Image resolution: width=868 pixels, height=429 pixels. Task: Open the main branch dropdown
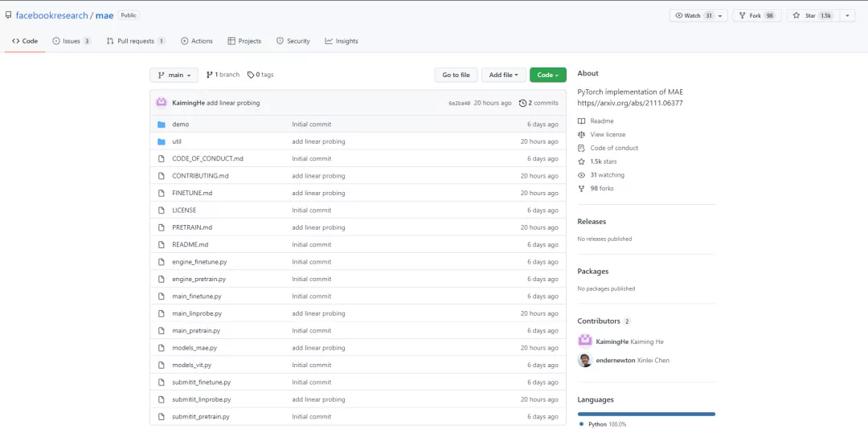pyautogui.click(x=174, y=75)
